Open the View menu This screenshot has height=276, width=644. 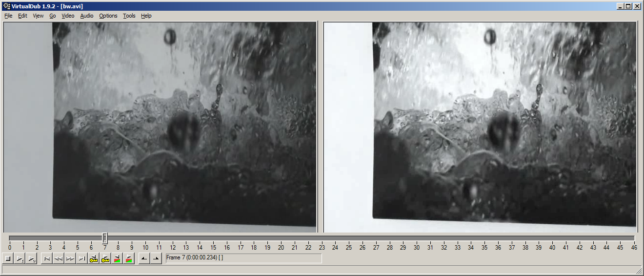(x=38, y=16)
